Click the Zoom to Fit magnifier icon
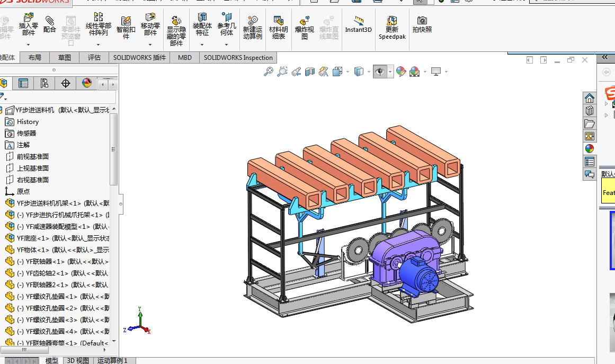The height and width of the screenshot is (364, 615). click(x=269, y=72)
